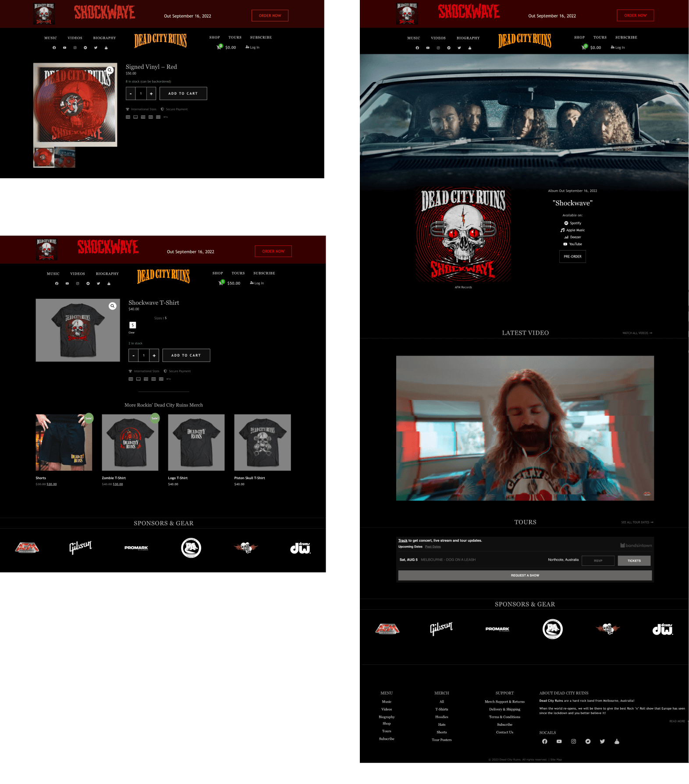Open Subscribe menu in home page header
The height and width of the screenshot is (784, 689).
tap(626, 38)
